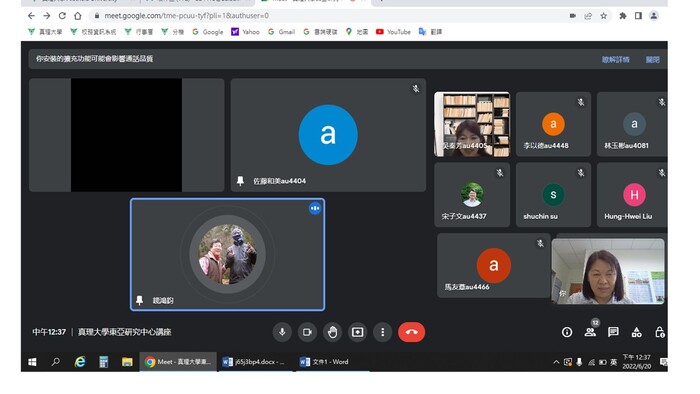Toggle the camera button
This screenshot has width=700, height=394.
307,332
